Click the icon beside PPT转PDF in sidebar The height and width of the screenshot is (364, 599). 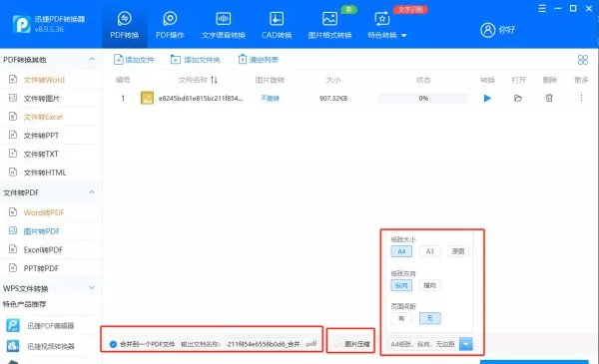point(13,268)
